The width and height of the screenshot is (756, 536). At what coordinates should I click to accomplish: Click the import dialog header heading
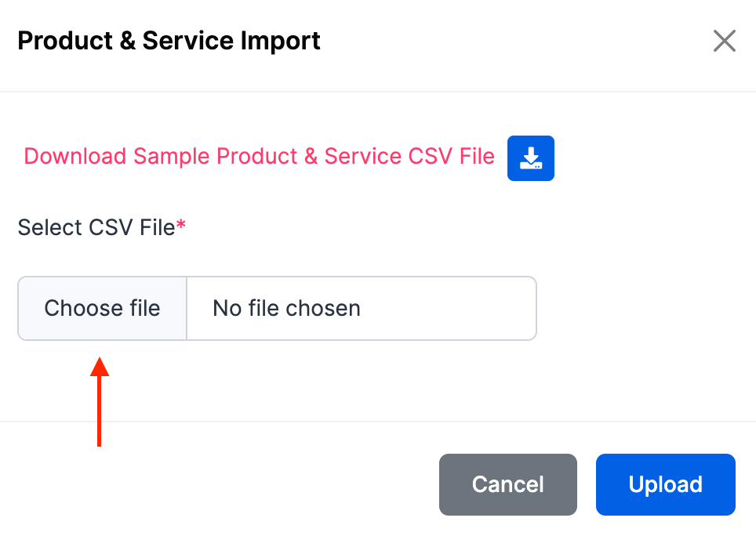click(x=169, y=41)
